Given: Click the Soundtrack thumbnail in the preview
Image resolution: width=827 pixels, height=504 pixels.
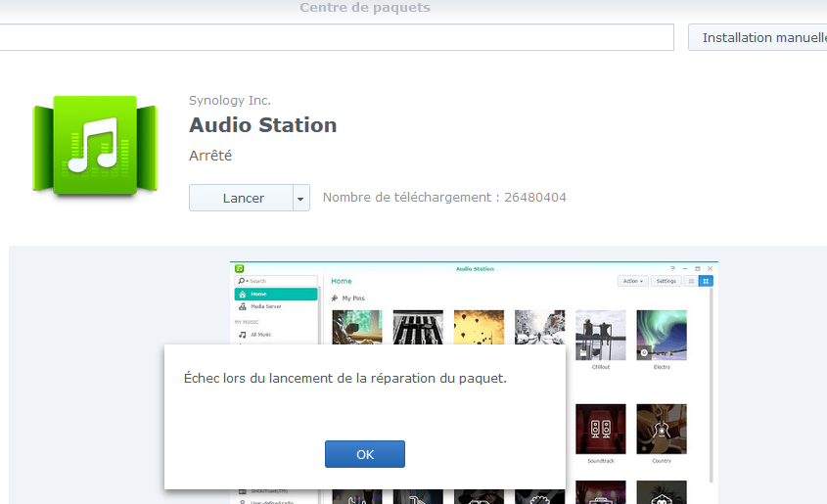Looking at the screenshot, I should click(600, 430).
